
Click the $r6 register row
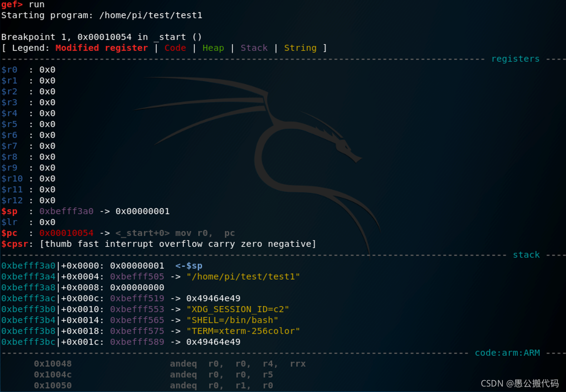28,135
